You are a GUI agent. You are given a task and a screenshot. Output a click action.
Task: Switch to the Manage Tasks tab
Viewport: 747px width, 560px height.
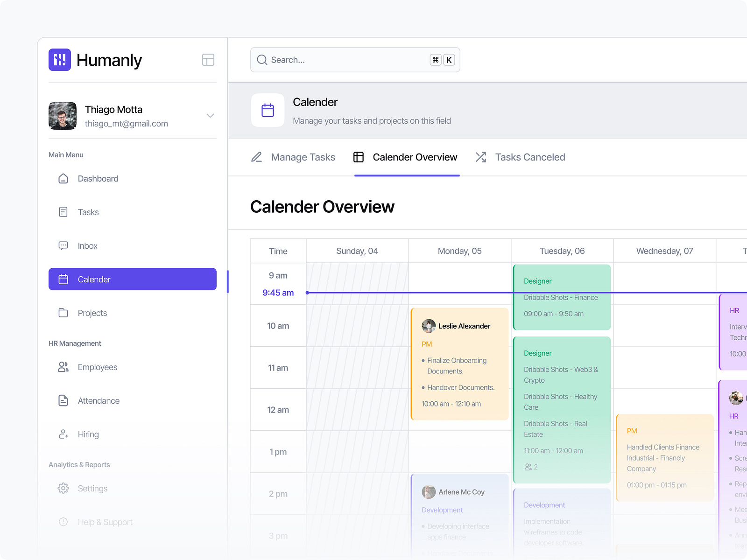(x=303, y=157)
